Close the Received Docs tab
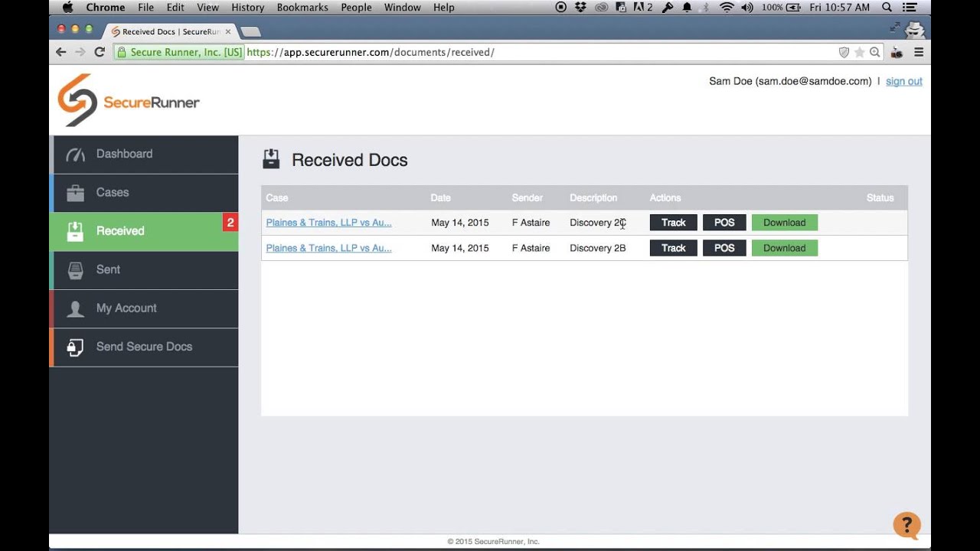The width and height of the screenshot is (980, 551). click(x=228, y=31)
